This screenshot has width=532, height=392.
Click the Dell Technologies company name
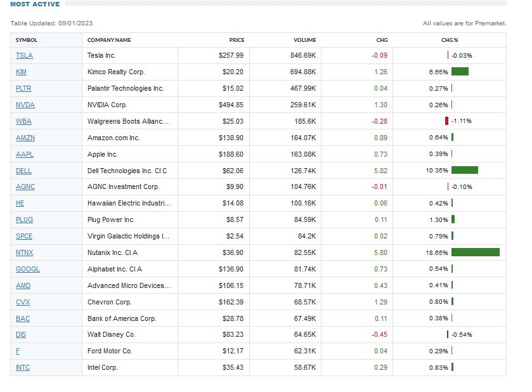point(127,171)
